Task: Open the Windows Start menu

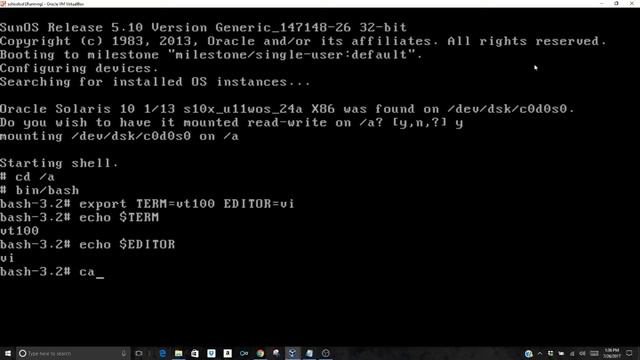Action: point(8,353)
